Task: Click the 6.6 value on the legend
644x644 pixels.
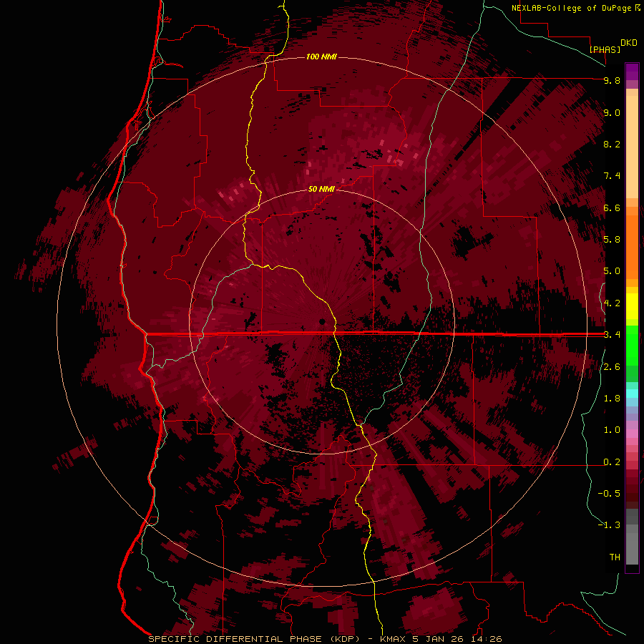Action: click(x=612, y=208)
